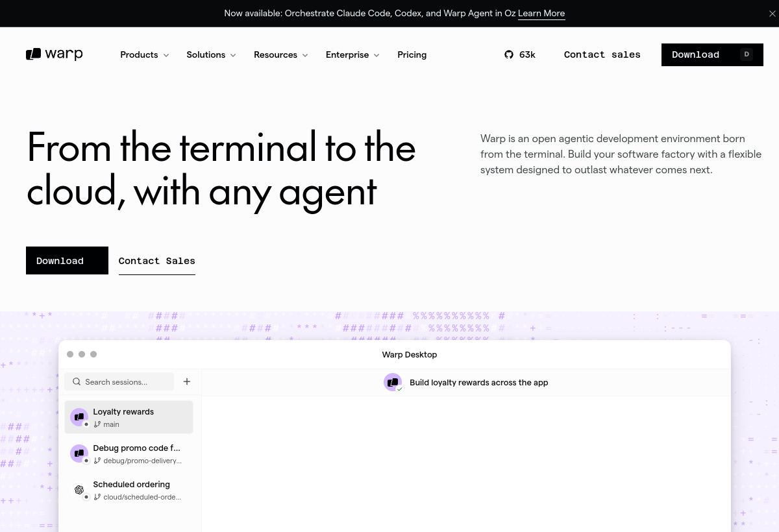Click the magnifier icon in Search sessions
Viewport: 779px width, 532px height.
click(x=77, y=382)
